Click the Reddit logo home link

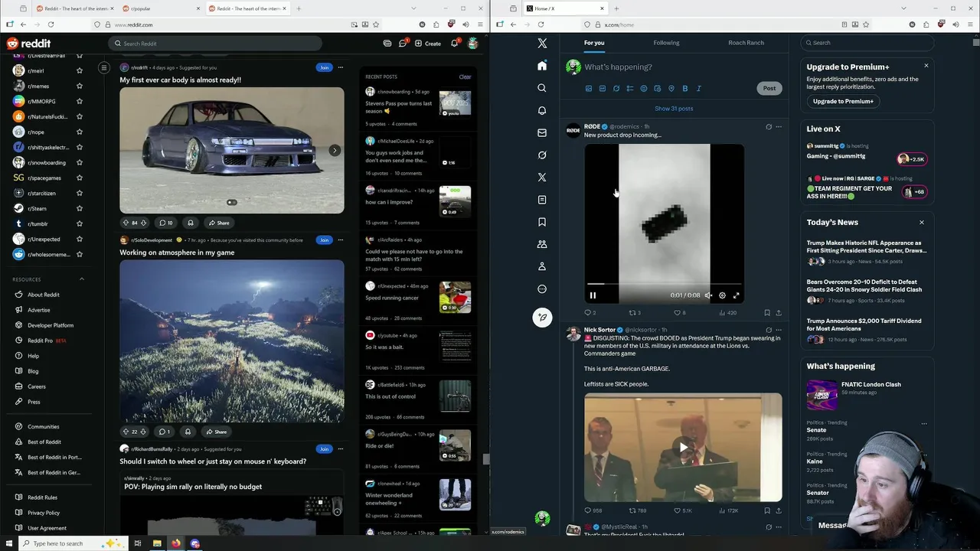(x=28, y=44)
